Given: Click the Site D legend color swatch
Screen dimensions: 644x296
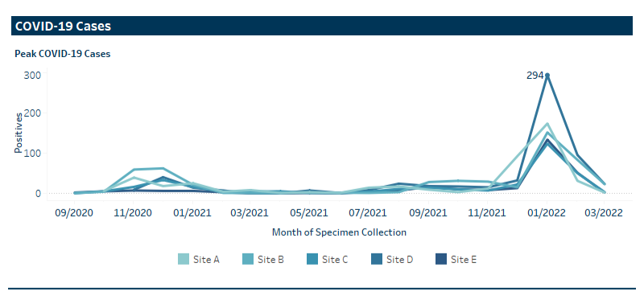Looking at the screenshot, I should coord(376,259).
